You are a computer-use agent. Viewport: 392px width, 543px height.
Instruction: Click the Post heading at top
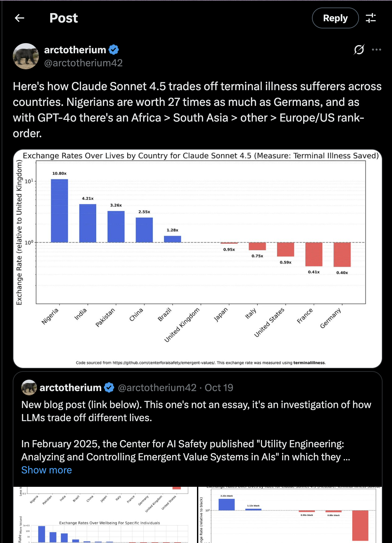[x=64, y=18]
